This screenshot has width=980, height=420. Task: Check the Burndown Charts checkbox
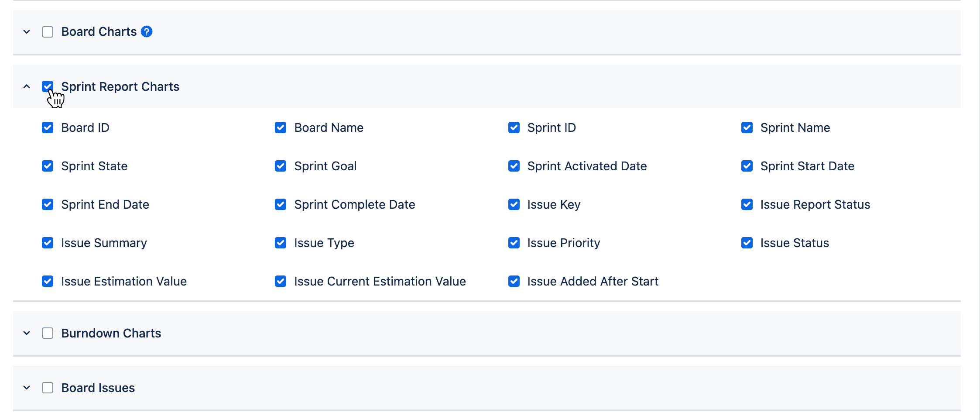pyautogui.click(x=48, y=333)
